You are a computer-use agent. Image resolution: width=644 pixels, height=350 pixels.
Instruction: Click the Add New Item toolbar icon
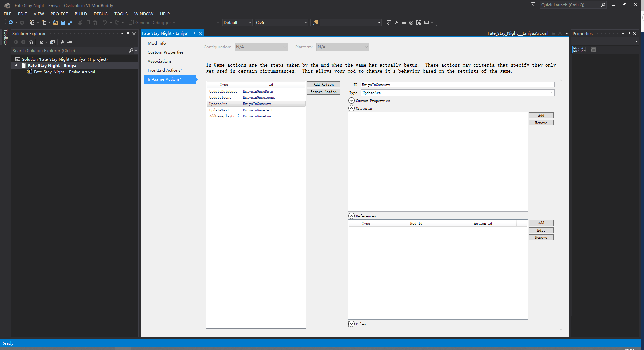(44, 23)
